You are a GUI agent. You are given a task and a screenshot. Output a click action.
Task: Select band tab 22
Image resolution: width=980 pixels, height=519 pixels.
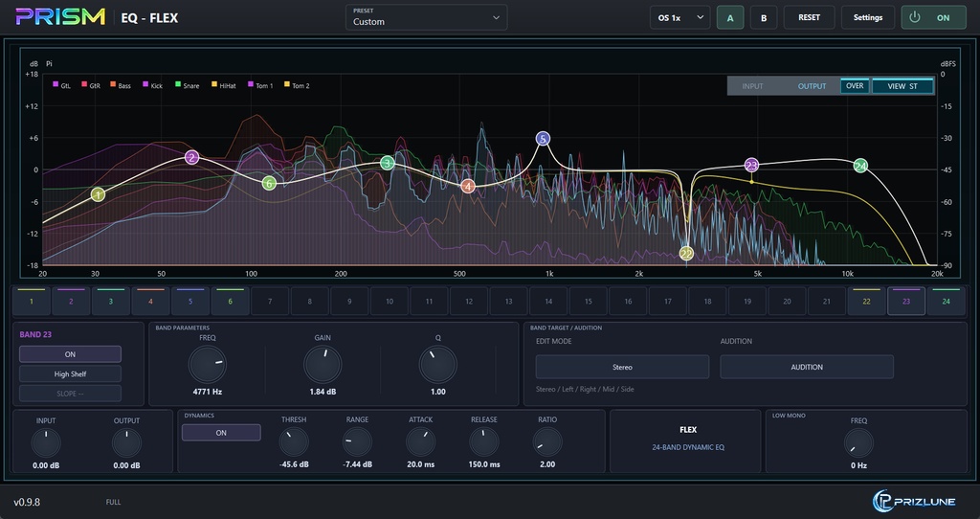tap(866, 302)
